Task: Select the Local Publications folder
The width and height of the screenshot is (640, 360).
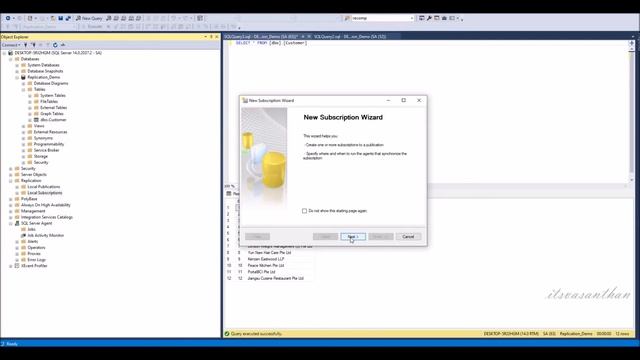Action: [44, 187]
